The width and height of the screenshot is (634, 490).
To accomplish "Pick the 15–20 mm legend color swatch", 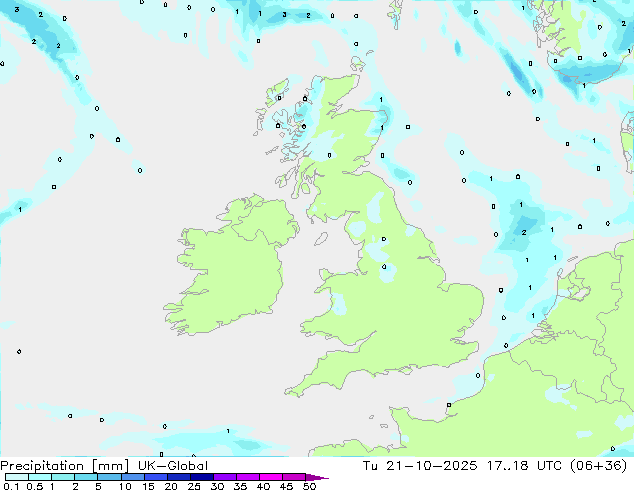I will tap(155, 477).
